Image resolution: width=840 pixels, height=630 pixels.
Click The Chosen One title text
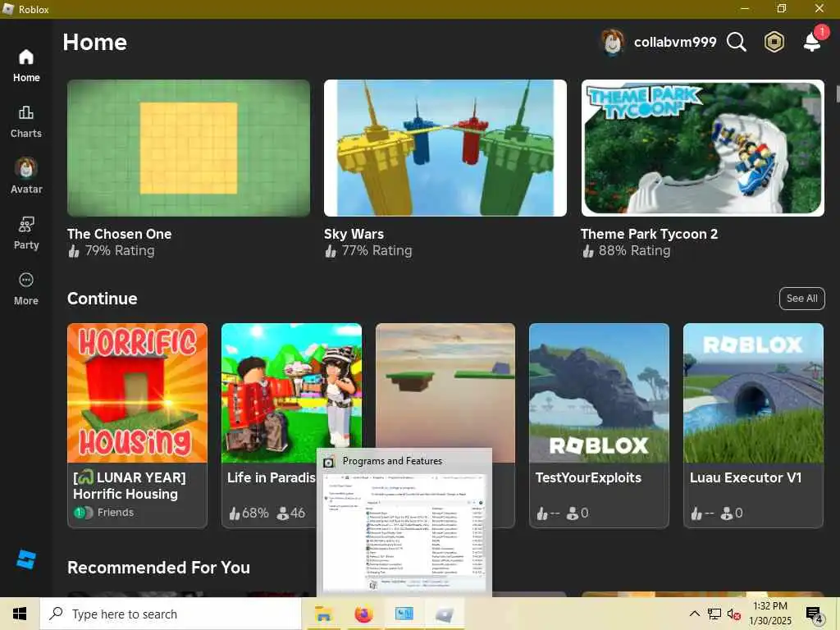click(119, 234)
